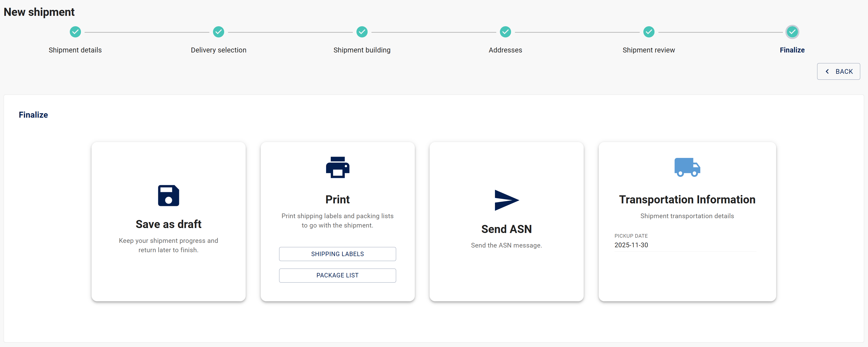
Task: Click the Finalize step label
Action: [x=792, y=50]
